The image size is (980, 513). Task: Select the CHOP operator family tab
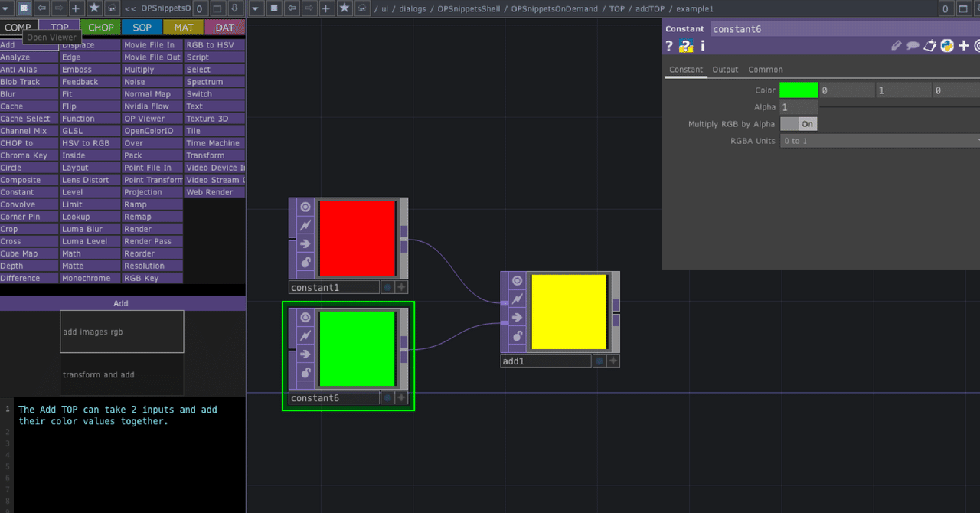click(100, 27)
